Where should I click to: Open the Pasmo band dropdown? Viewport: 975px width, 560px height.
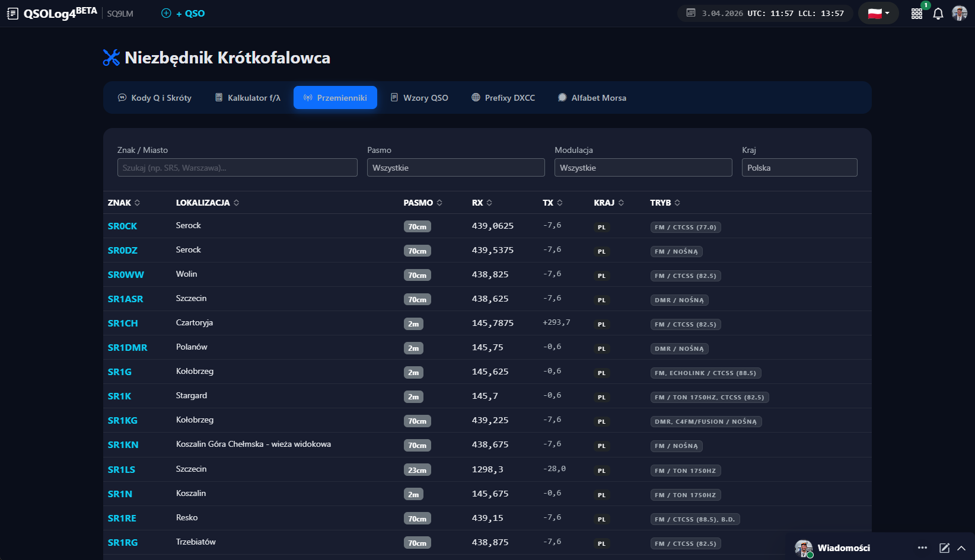(455, 168)
